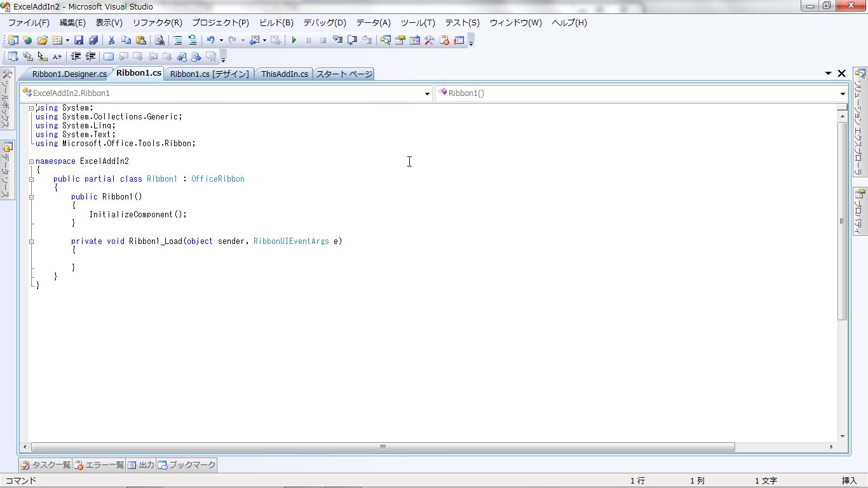Collapse the Ribbon1_Load method outline

pos(31,241)
